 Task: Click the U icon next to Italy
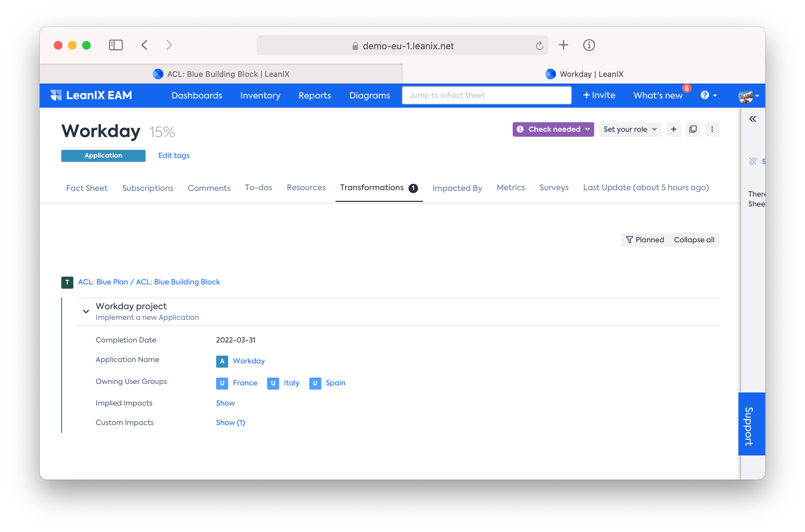(273, 383)
